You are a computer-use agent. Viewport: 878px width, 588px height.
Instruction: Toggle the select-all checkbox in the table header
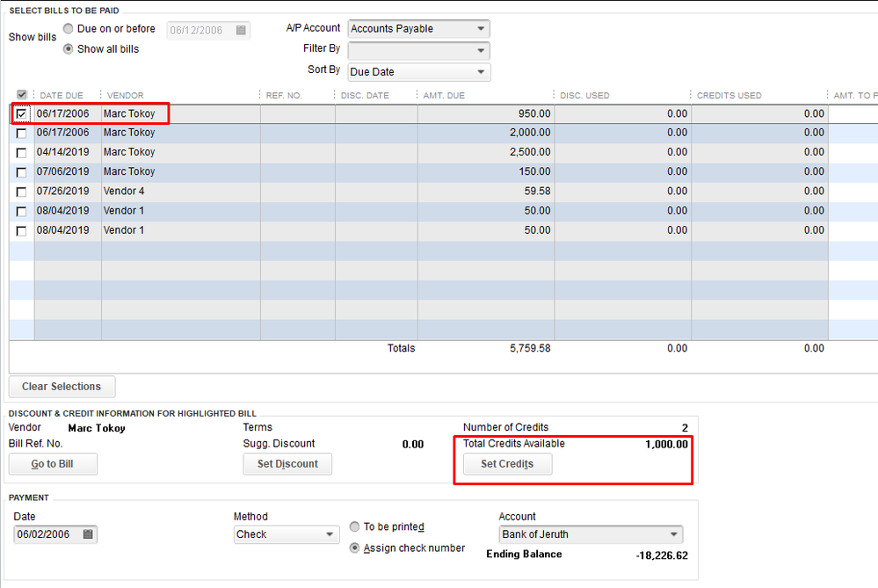pos(22,95)
